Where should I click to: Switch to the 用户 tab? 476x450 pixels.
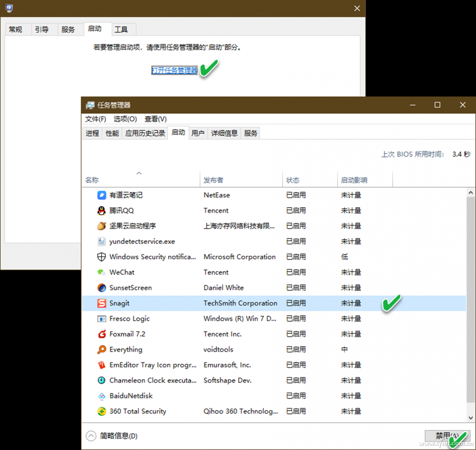[198, 133]
